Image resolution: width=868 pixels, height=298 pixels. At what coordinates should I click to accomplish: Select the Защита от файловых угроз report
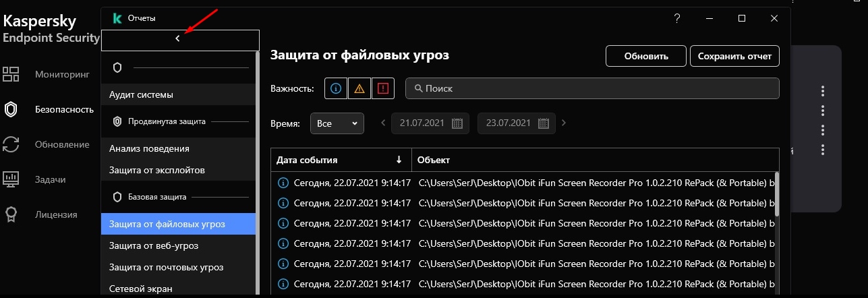pyautogui.click(x=179, y=224)
